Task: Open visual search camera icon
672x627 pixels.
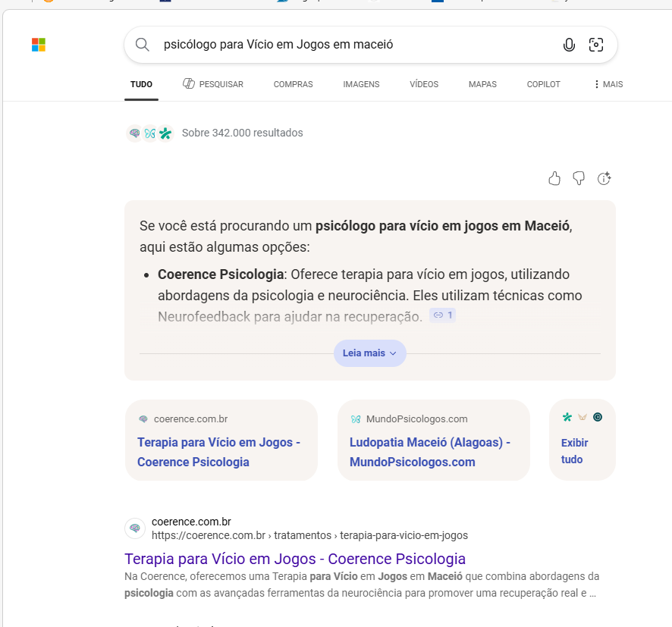Action: coord(595,45)
